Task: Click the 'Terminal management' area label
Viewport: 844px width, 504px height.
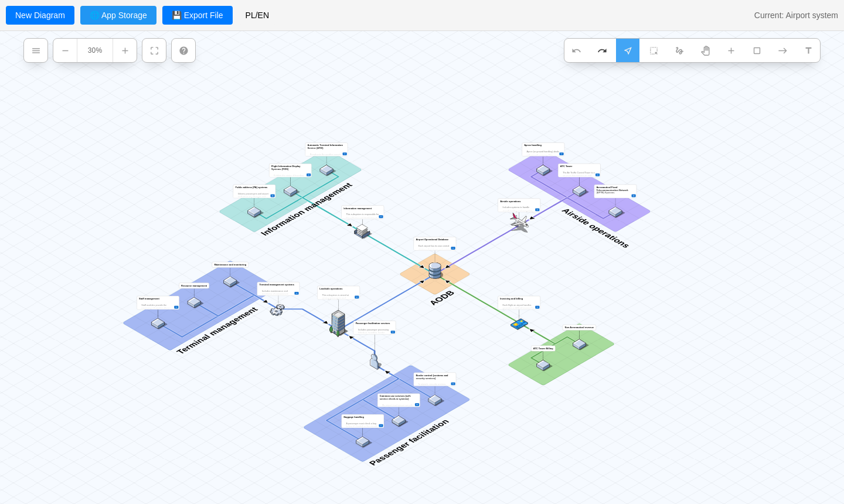Action: click(217, 330)
